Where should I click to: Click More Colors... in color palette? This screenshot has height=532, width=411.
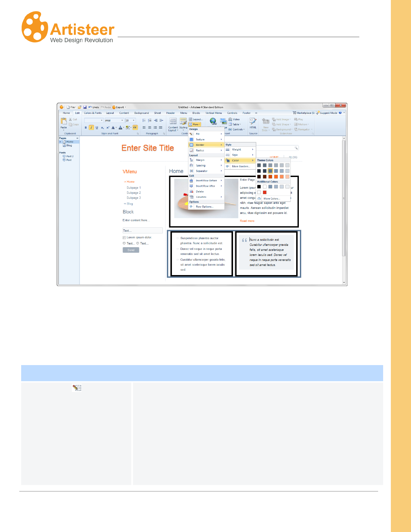[273, 198]
